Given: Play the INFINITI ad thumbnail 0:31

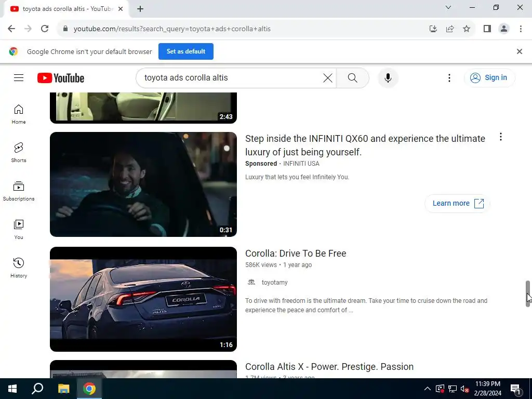Looking at the screenshot, I should tap(143, 184).
